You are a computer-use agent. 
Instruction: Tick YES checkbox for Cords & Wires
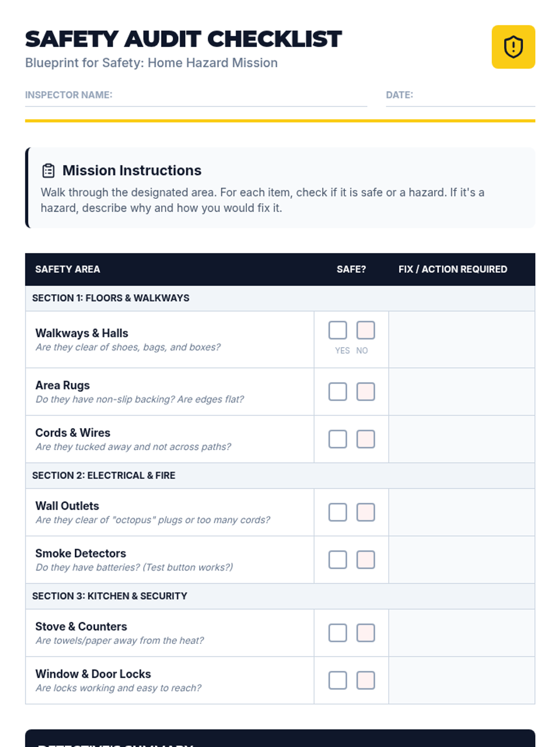(x=337, y=439)
